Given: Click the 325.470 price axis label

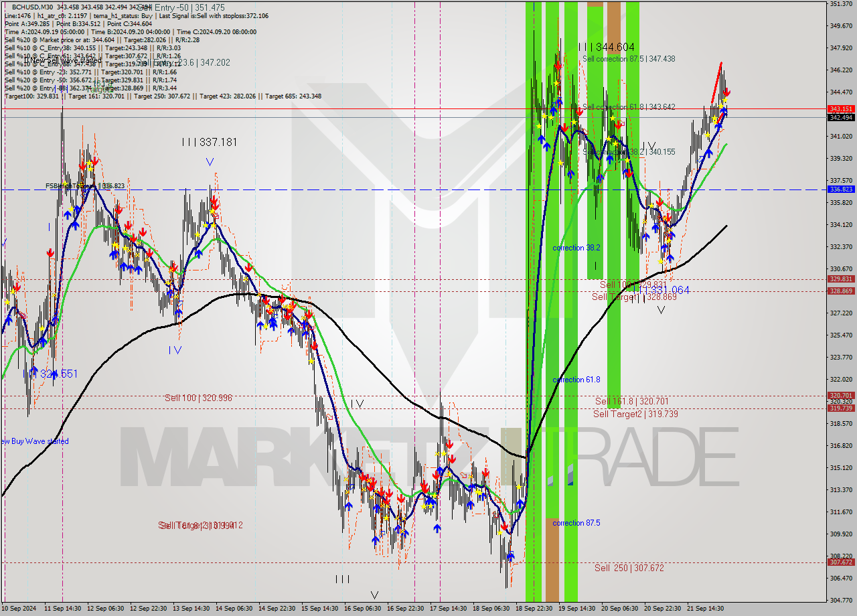Looking at the screenshot, I should pos(841,335).
